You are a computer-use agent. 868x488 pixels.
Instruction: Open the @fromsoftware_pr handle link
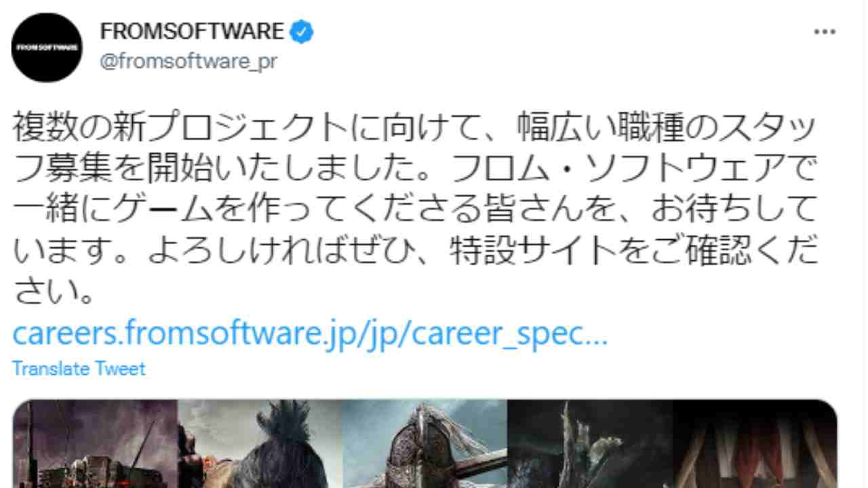pyautogui.click(x=188, y=61)
